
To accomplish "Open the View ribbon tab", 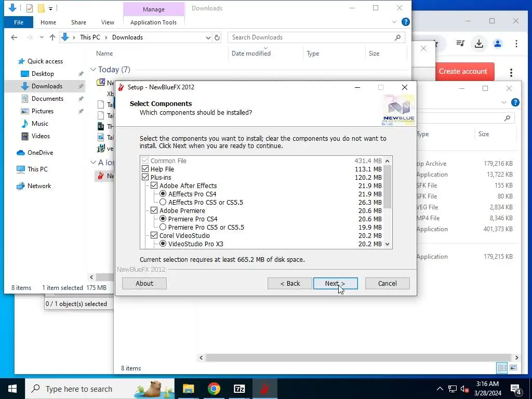I will (108, 22).
